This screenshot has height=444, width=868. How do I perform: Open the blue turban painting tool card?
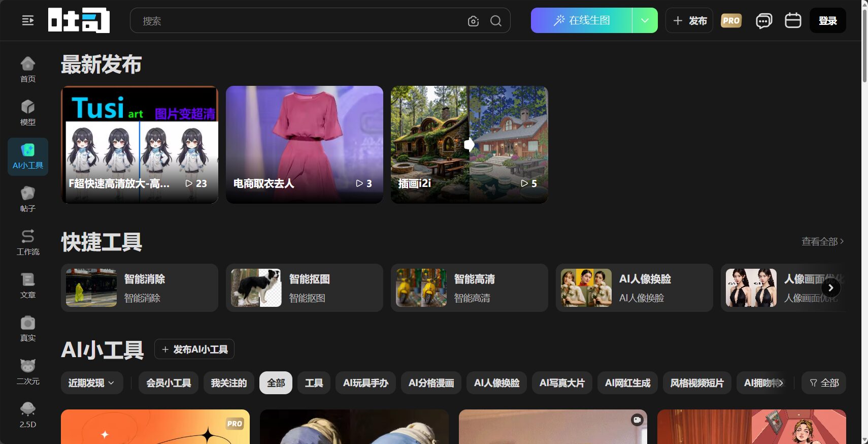coord(354,427)
